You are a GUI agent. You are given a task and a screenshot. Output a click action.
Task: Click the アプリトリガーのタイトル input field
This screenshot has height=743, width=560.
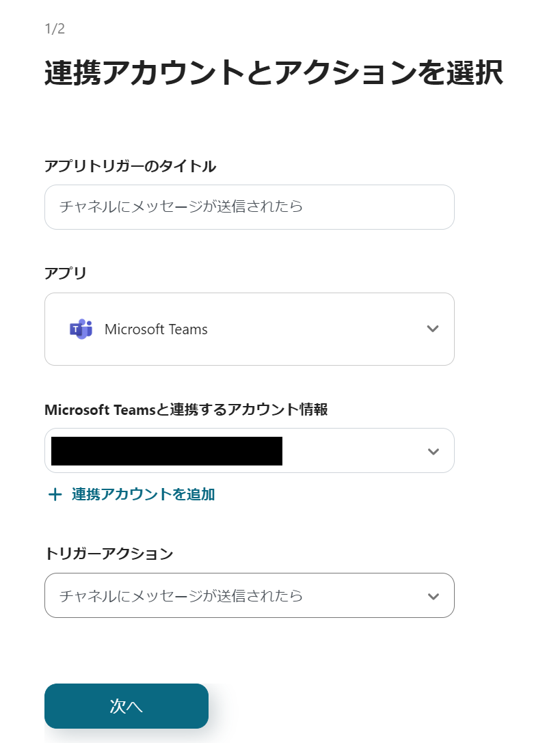tap(249, 206)
